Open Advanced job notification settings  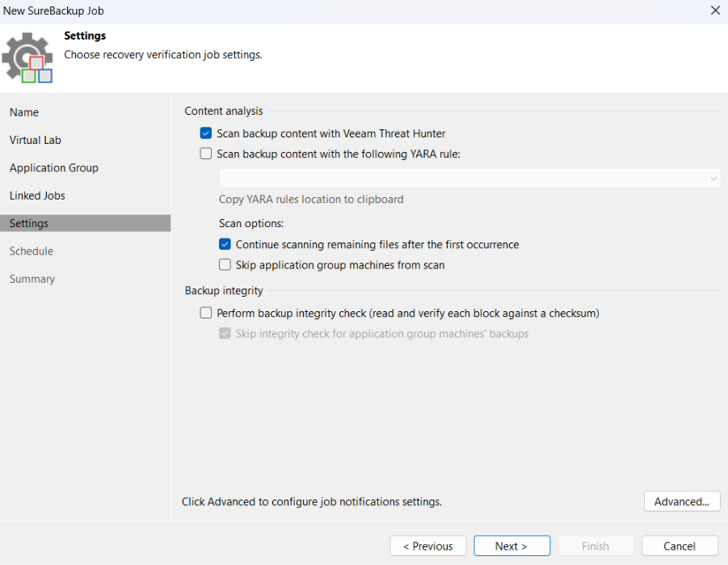[x=682, y=501]
